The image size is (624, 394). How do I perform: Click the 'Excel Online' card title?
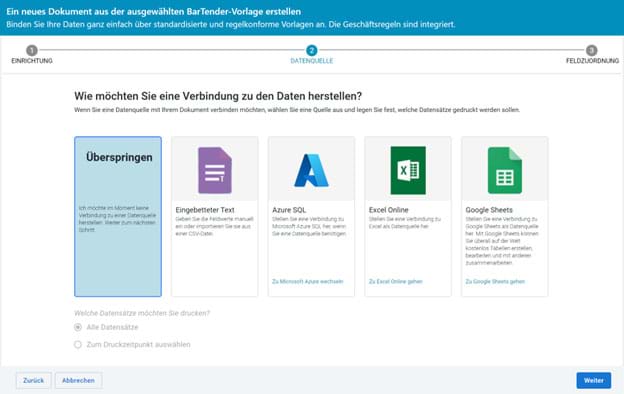[388, 210]
